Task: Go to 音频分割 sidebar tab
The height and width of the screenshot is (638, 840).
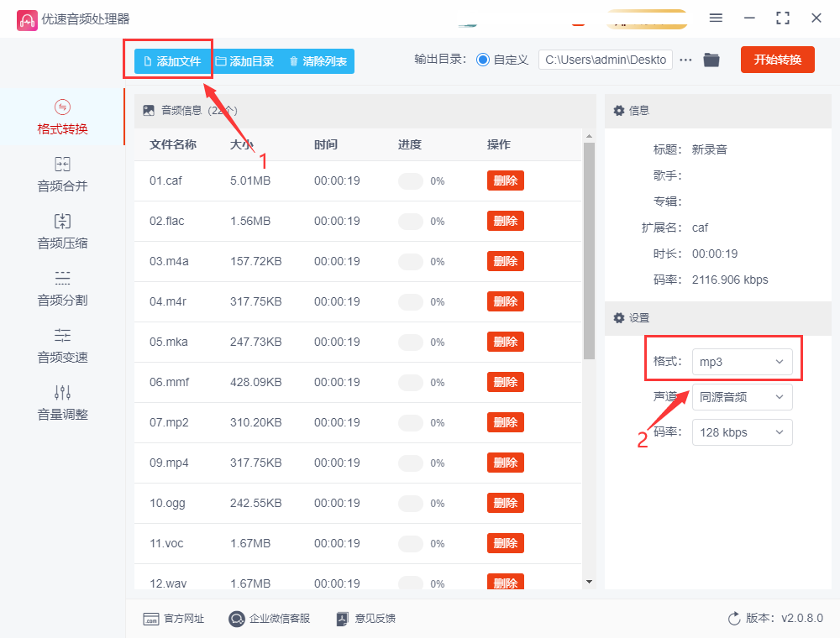Action: [62, 289]
